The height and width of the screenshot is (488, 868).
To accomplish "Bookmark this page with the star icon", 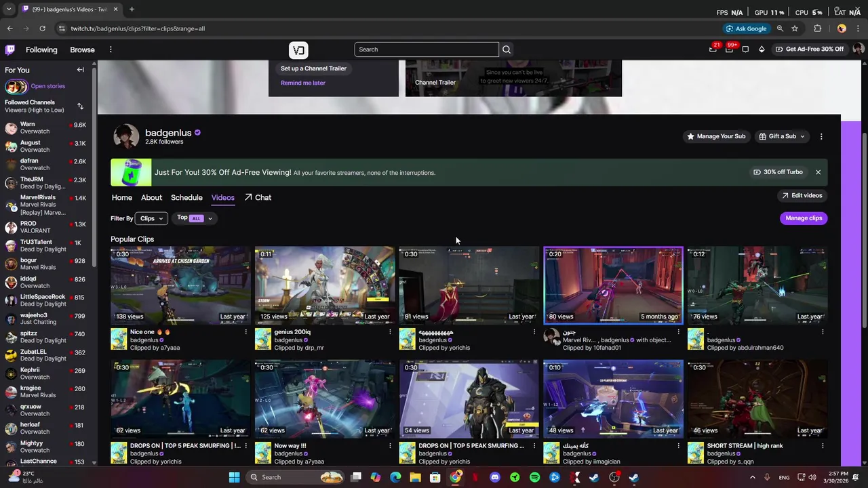I will click(x=795, y=28).
